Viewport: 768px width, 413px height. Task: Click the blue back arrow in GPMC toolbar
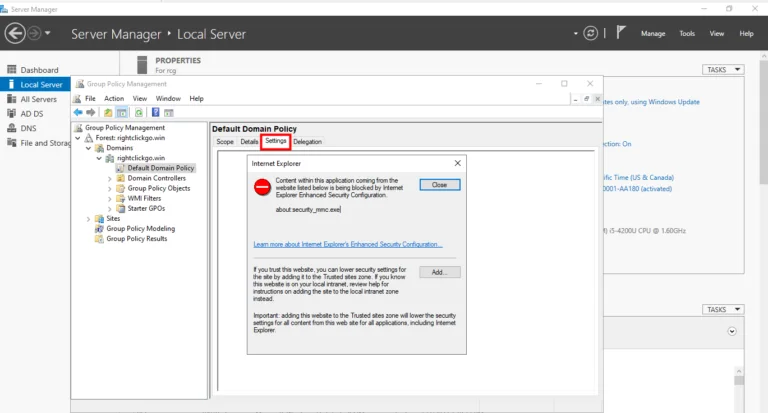(x=78, y=113)
